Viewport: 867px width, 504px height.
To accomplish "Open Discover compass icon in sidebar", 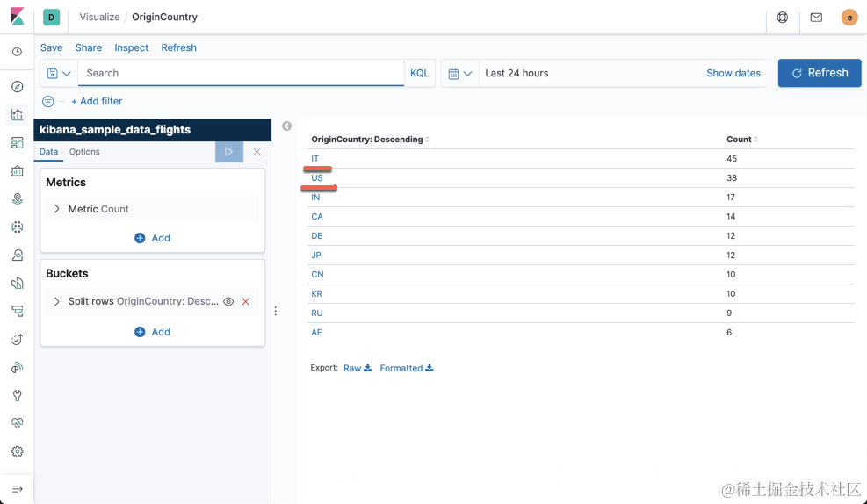I will pyautogui.click(x=18, y=87).
